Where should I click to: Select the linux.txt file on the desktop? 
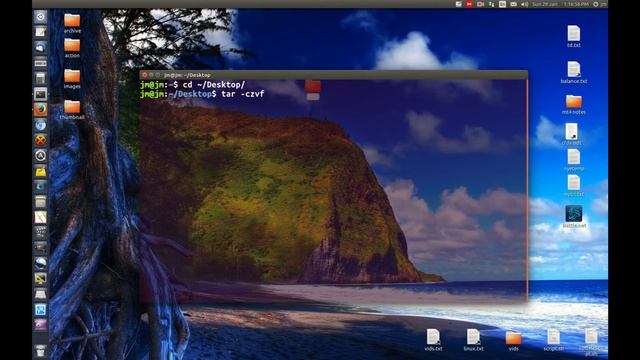473,340
